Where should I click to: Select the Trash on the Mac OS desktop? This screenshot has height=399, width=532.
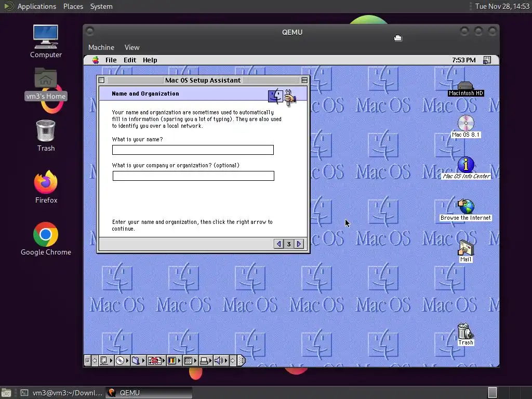(x=465, y=334)
